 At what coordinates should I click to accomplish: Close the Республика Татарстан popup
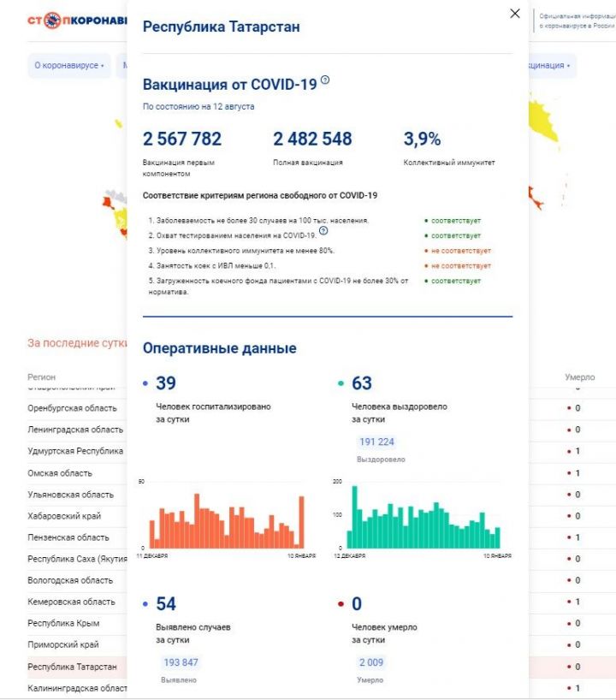click(x=515, y=14)
